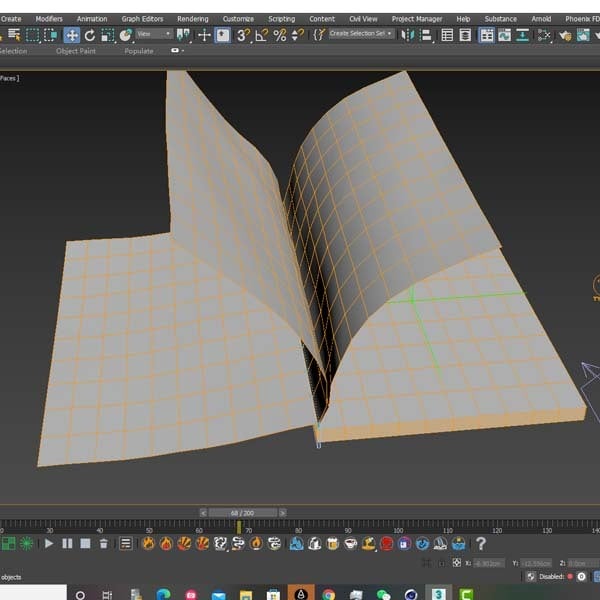
Task: Open Google Chrome from the taskbar
Action: coord(328,594)
